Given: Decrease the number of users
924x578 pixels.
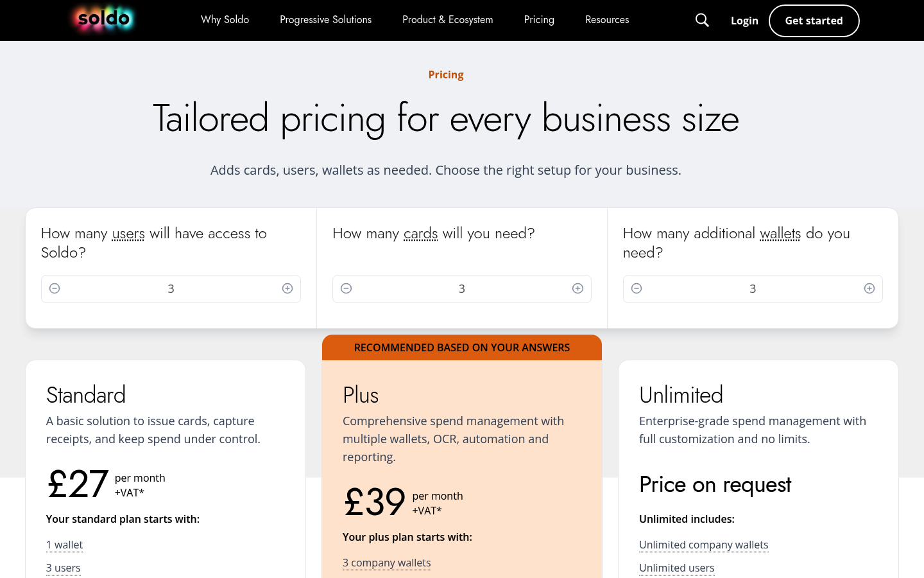Looking at the screenshot, I should click(x=55, y=288).
